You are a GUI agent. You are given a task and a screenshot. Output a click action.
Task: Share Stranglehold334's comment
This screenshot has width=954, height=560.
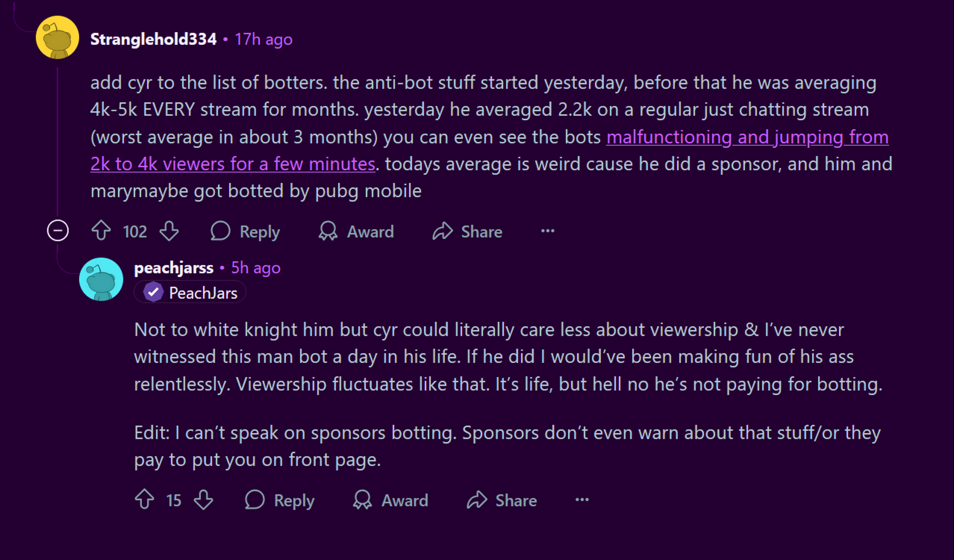tap(467, 231)
